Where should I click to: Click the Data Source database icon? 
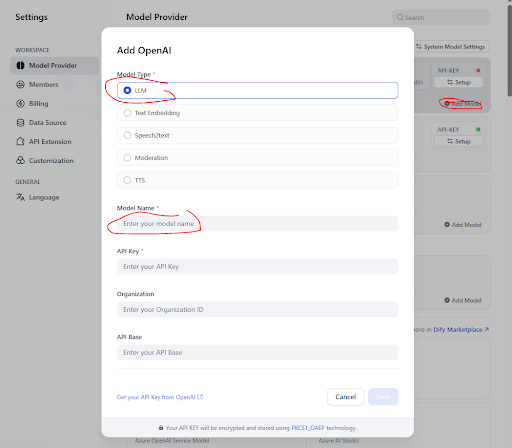coord(20,122)
